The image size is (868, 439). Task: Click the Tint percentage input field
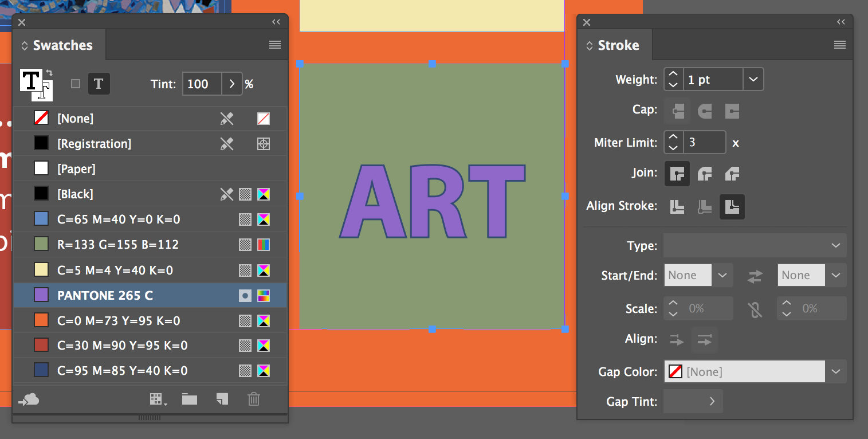(x=202, y=84)
